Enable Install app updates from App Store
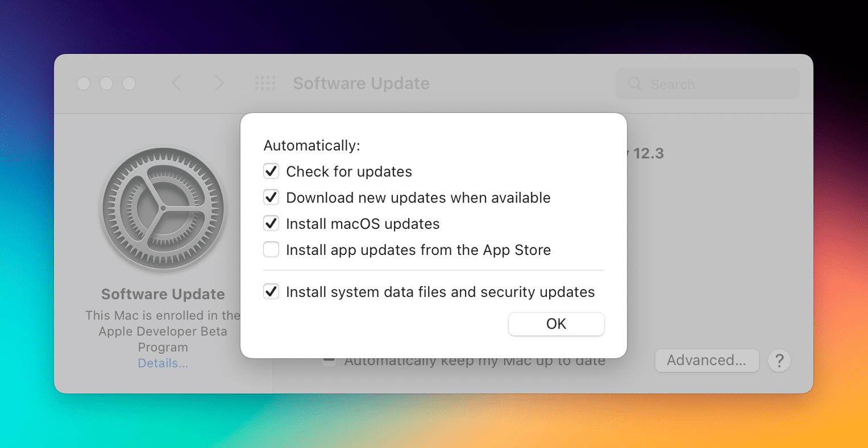 point(271,249)
